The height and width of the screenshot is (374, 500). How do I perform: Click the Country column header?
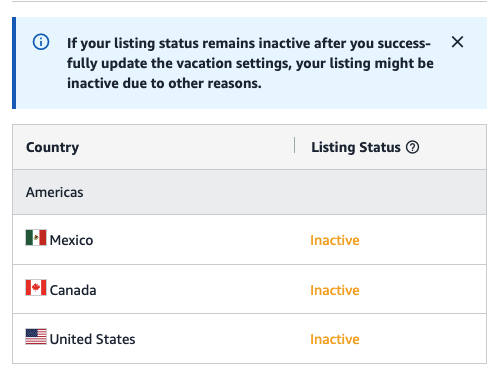click(x=53, y=147)
